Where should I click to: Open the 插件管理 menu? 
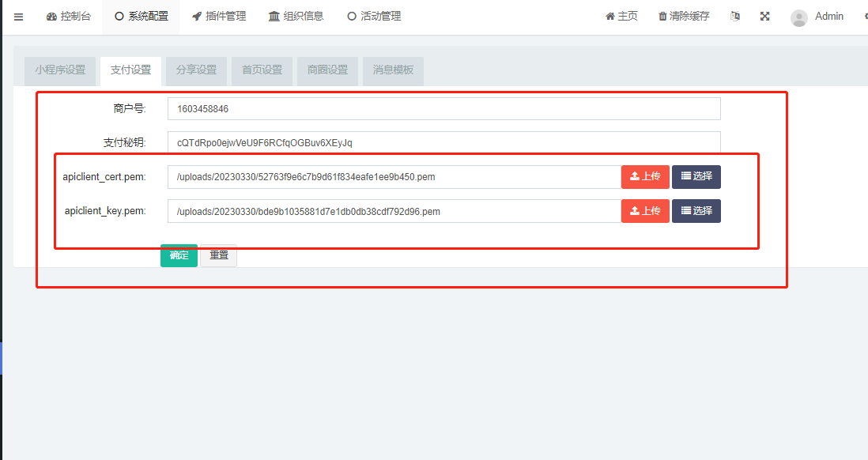pyautogui.click(x=219, y=17)
